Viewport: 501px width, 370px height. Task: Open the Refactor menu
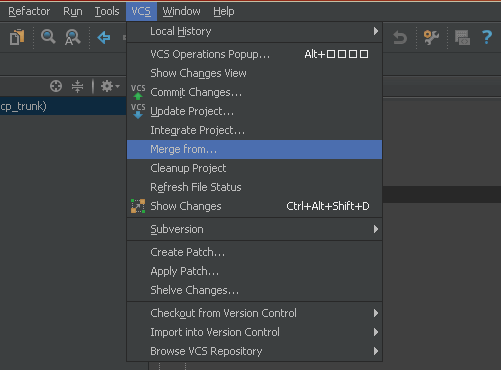coord(29,11)
